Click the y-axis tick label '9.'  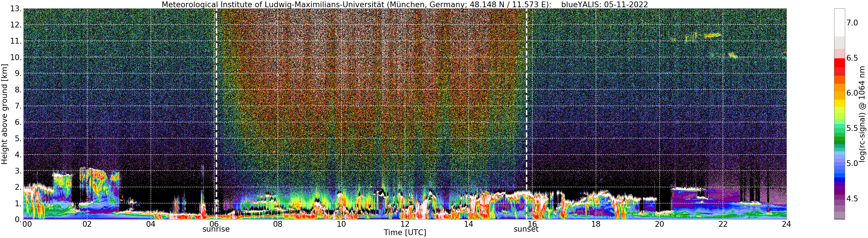point(18,73)
